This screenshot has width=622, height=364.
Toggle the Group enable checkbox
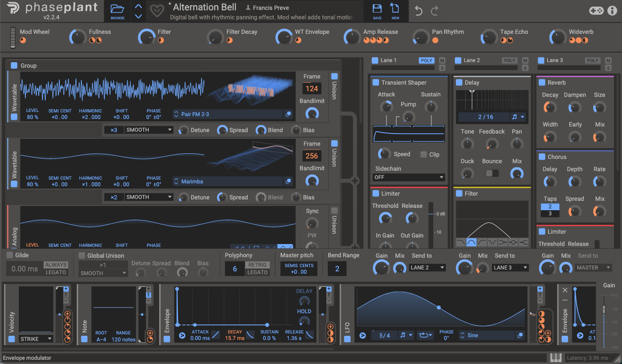coord(14,65)
